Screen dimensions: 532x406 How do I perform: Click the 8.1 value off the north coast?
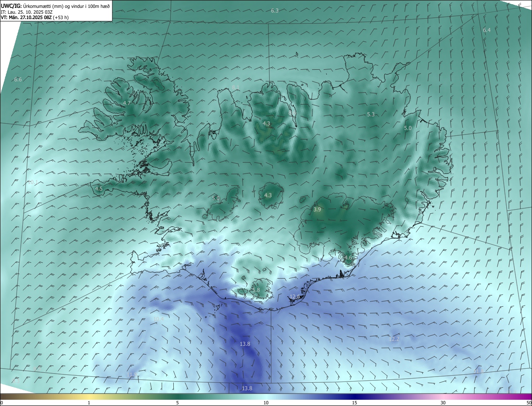coord(236,87)
